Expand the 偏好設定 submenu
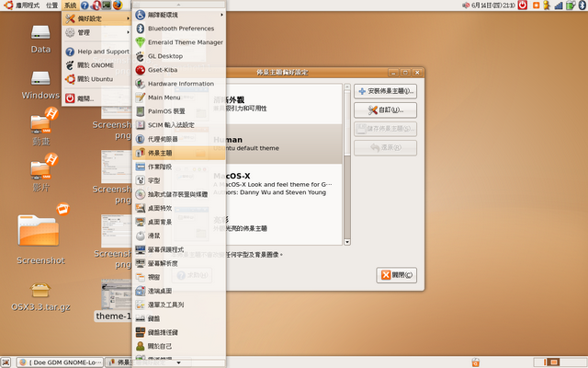The width and height of the screenshot is (588, 368). [96, 18]
